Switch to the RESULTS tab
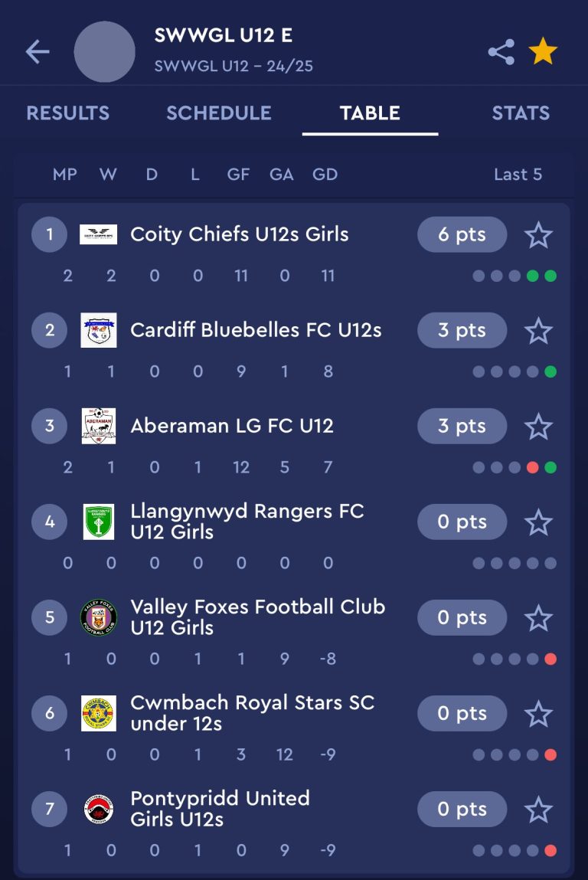Viewport: 588px width, 880px height. (x=68, y=113)
